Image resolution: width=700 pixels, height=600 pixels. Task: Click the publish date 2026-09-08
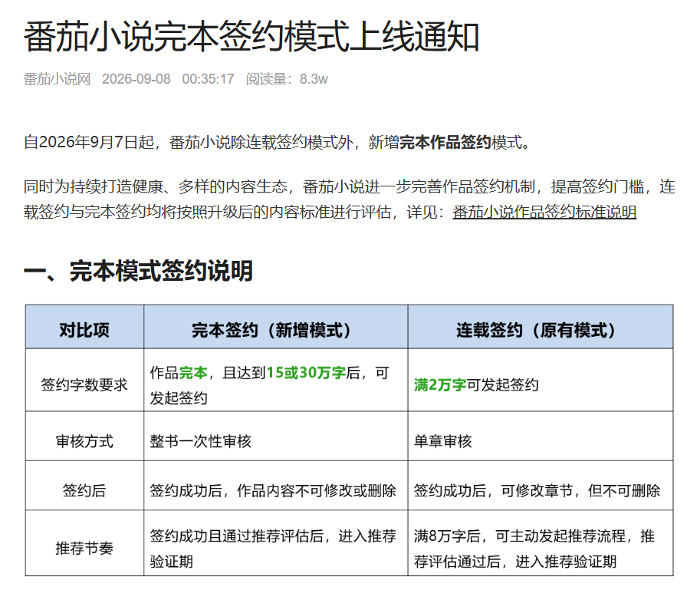(136, 79)
